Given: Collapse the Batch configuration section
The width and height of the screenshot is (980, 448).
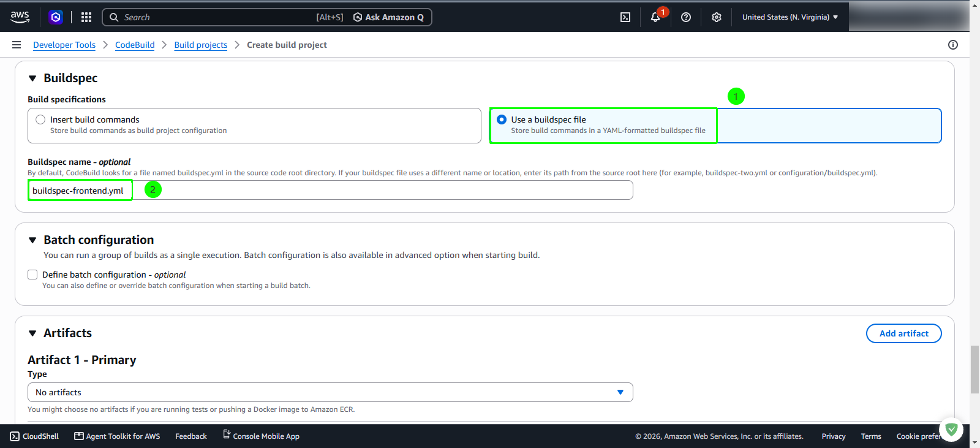Looking at the screenshot, I should tap(32, 240).
